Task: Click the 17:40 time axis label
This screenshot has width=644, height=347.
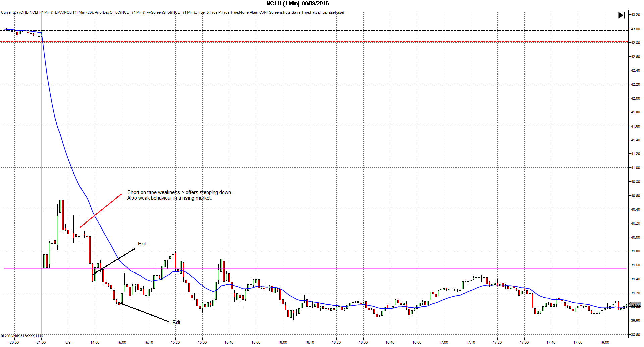Action: click(x=551, y=342)
